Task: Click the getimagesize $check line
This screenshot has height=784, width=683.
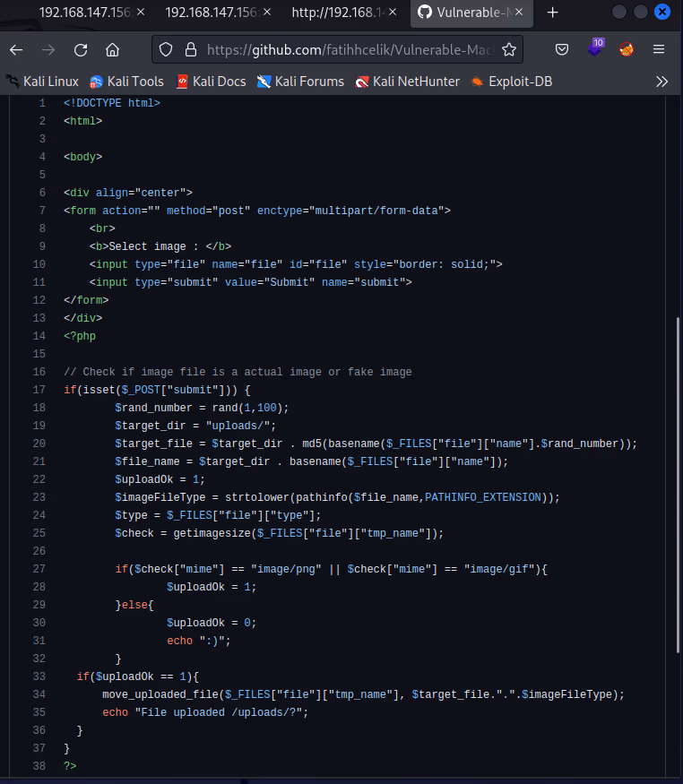Action: pyautogui.click(x=279, y=533)
